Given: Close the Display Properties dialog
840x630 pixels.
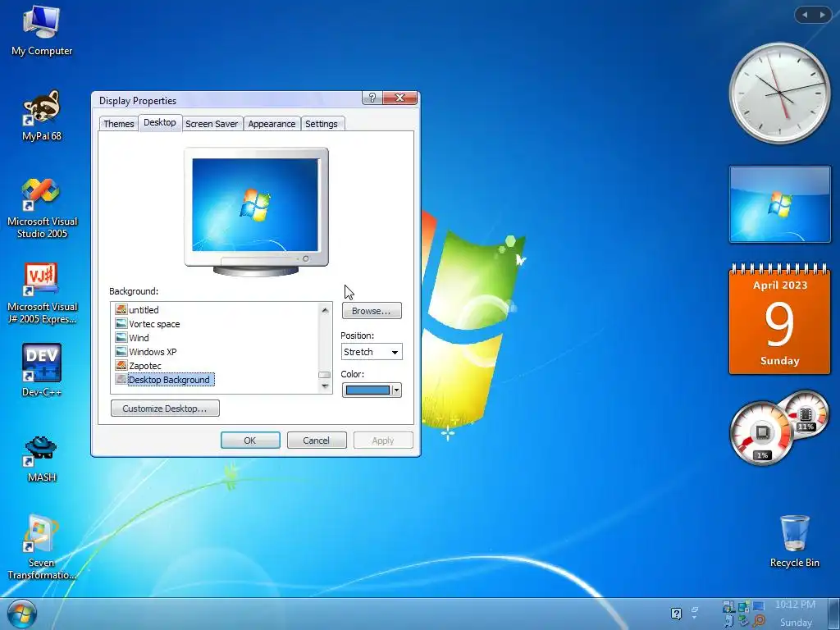Looking at the screenshot, I should pos(399,98).
